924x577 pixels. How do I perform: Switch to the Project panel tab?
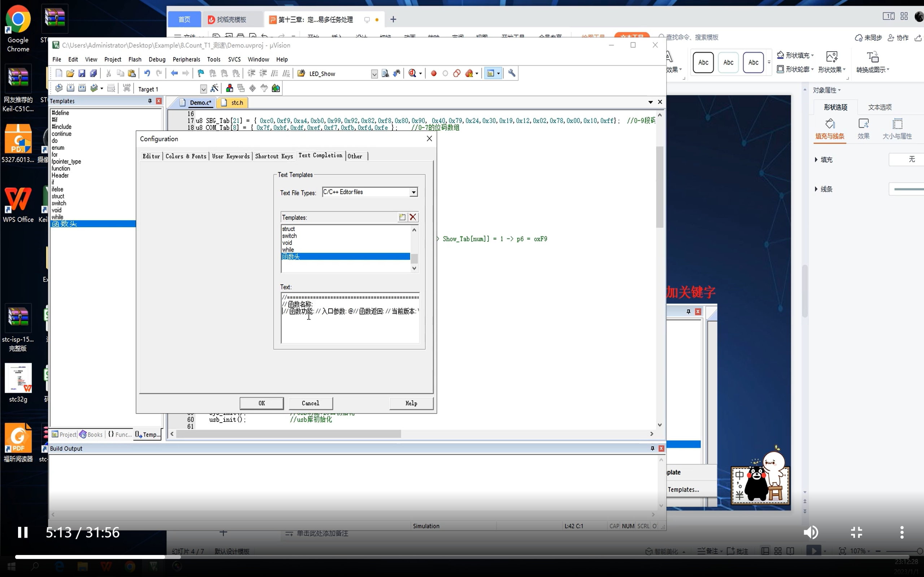tap(64, 434)
